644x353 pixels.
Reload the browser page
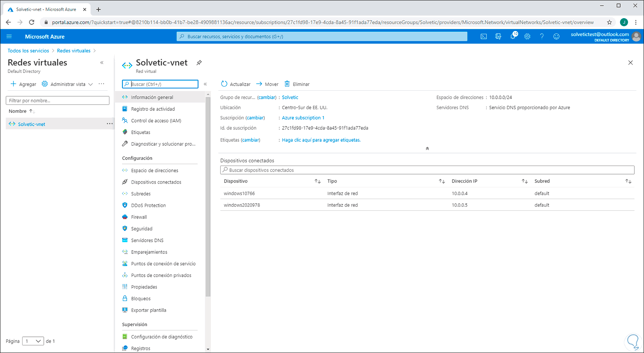[x=32, y=22]
